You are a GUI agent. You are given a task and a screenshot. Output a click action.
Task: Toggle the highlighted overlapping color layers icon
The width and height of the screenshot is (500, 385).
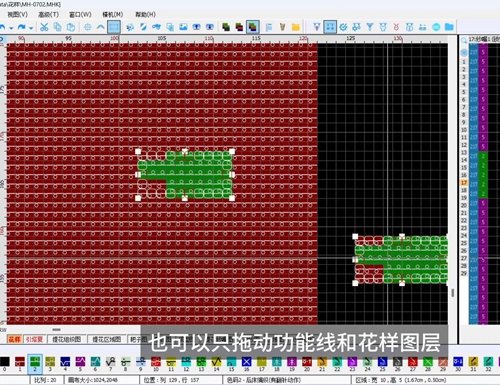[x=253, y=27]
